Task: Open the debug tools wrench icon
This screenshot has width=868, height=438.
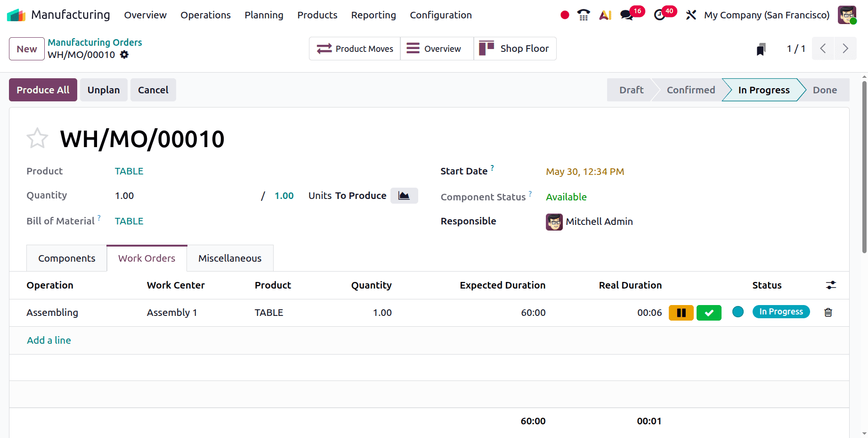Action: click(x=691, y=15)
